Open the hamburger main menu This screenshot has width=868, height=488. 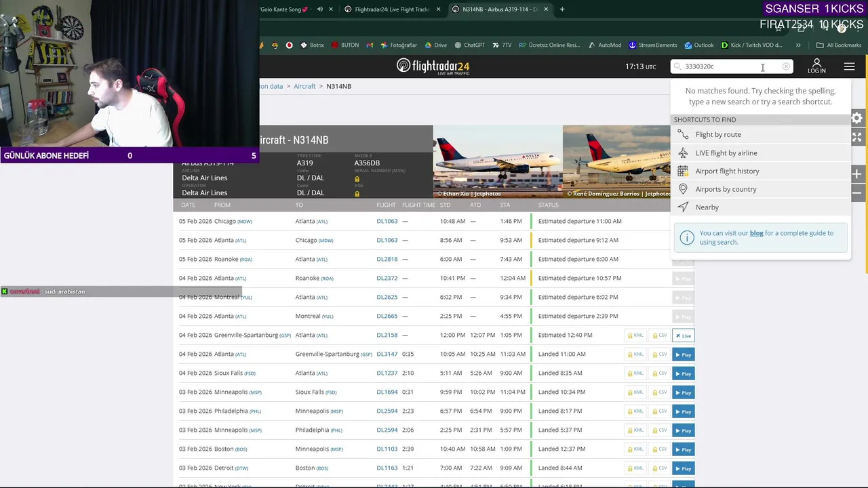click(849, 66)
